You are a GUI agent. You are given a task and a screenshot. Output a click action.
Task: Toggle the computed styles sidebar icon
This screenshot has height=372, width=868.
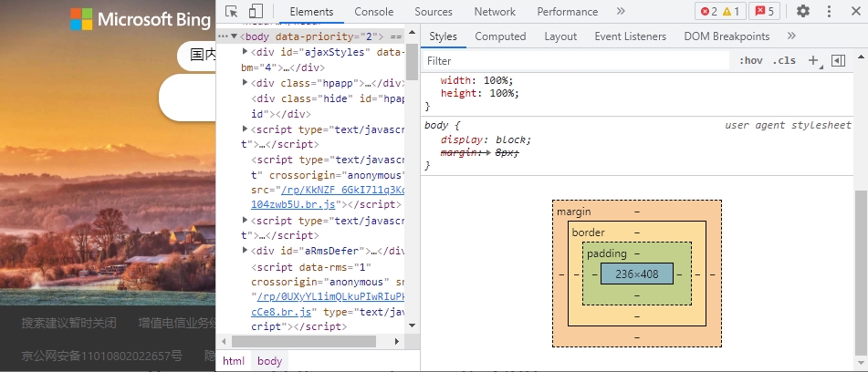click(839, 61)
